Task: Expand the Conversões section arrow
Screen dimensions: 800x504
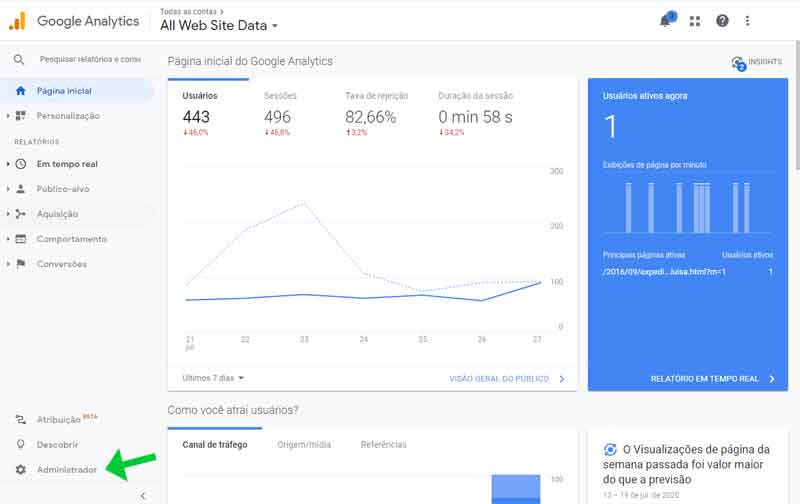Action: (8, 264)
